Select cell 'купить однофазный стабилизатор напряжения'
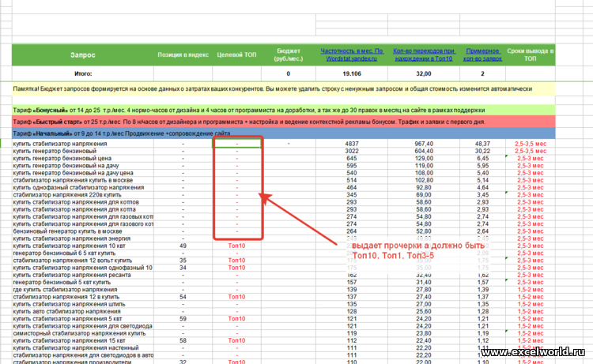This screenshot has width=593, height=364. [x=83, y=187]
